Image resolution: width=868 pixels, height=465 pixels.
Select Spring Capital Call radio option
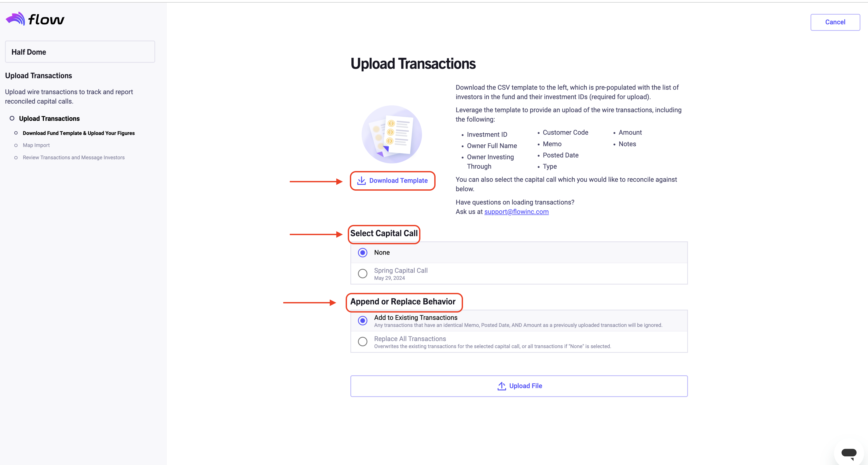(363, 274)
